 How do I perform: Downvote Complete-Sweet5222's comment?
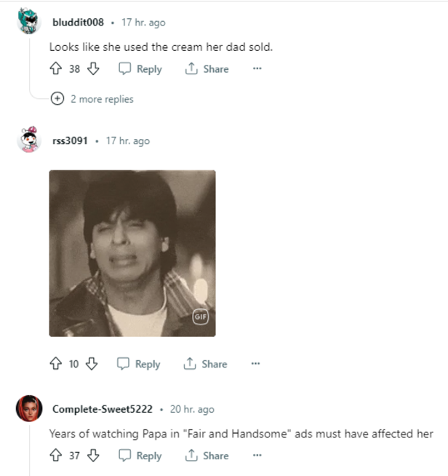[92, 456]
